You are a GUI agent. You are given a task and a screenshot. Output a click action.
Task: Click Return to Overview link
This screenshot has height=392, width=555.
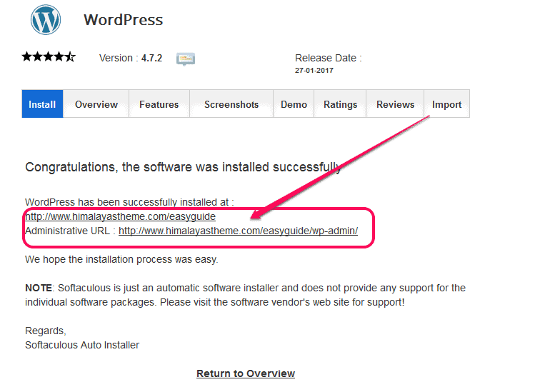[246, 373]
